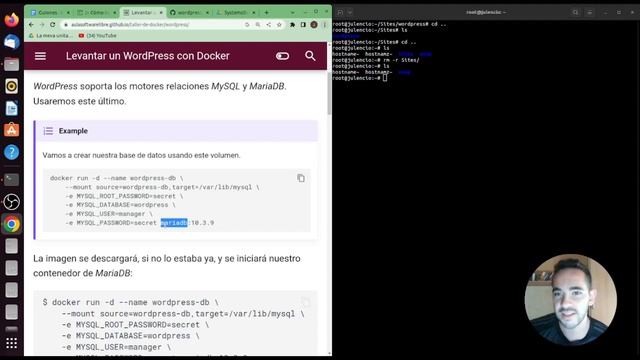Open the Terminal window hamburger menu
640x360 pixels.
tap(590, 12)
